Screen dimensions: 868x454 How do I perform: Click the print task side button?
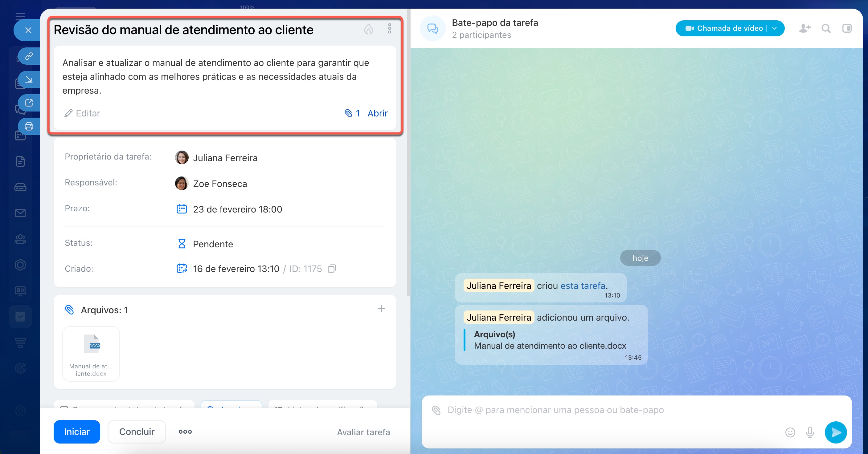pos(29,126)
